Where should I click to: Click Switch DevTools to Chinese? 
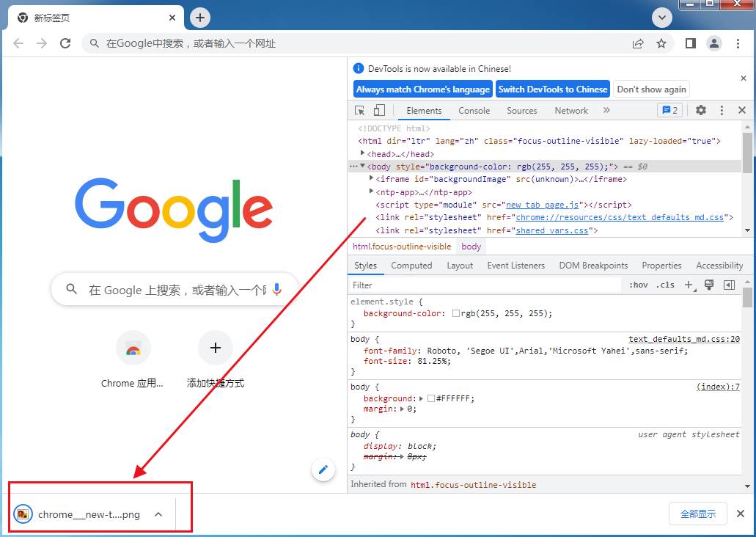pyautogui.click(x=553, y=89)
